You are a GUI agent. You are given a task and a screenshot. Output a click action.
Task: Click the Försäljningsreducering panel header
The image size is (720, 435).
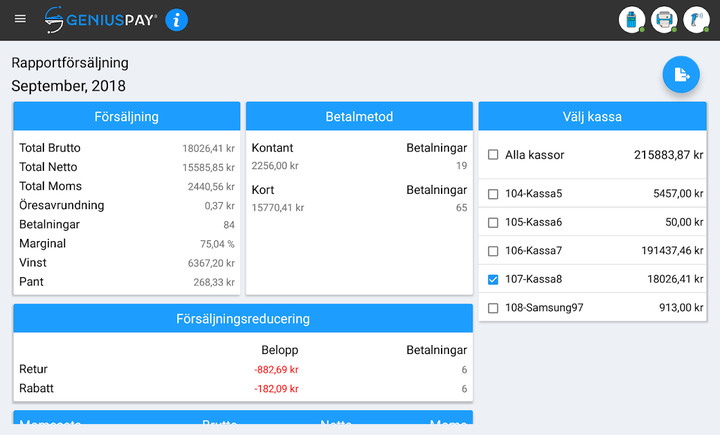pos(243,318)
